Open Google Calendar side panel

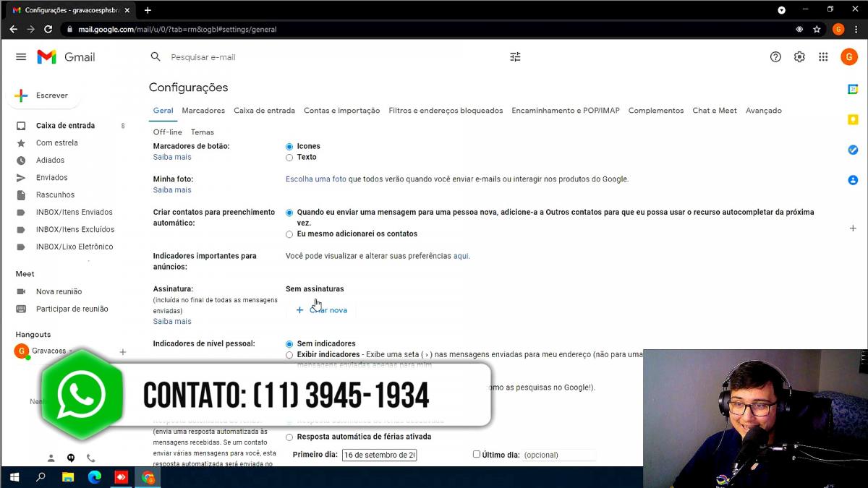[853, 89]
